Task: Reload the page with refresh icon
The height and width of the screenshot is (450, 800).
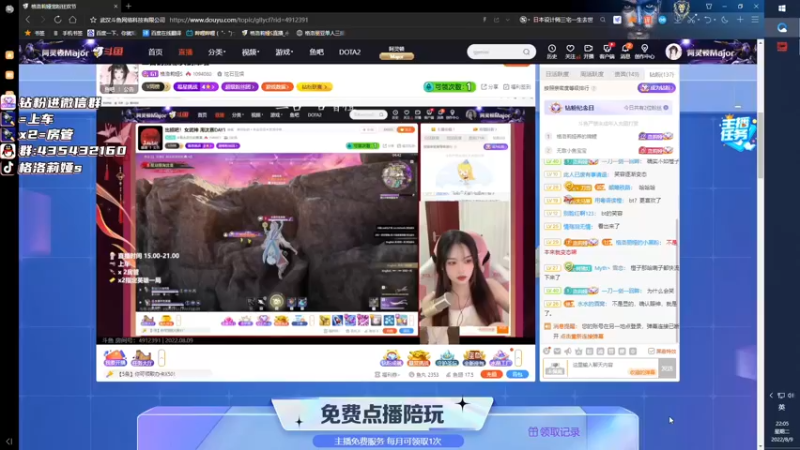Action: click(58, 20)
